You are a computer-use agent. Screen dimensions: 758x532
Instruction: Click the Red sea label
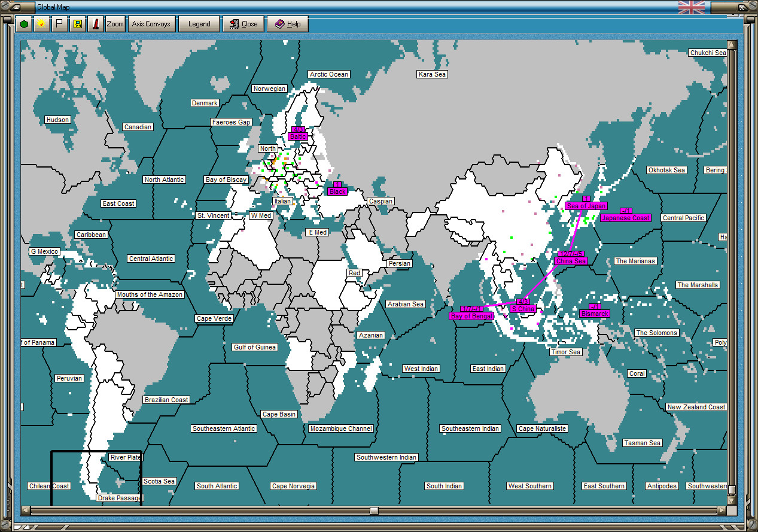tap(355, 273)
